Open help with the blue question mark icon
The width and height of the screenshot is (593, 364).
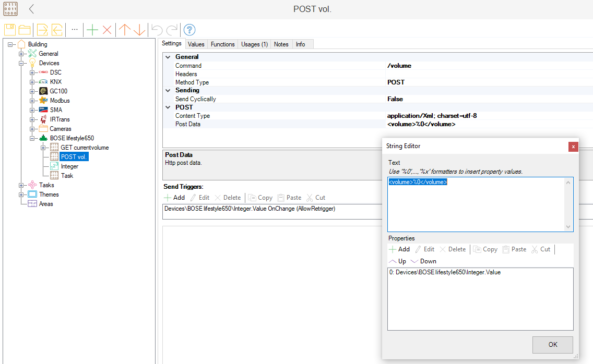point(189,30)
